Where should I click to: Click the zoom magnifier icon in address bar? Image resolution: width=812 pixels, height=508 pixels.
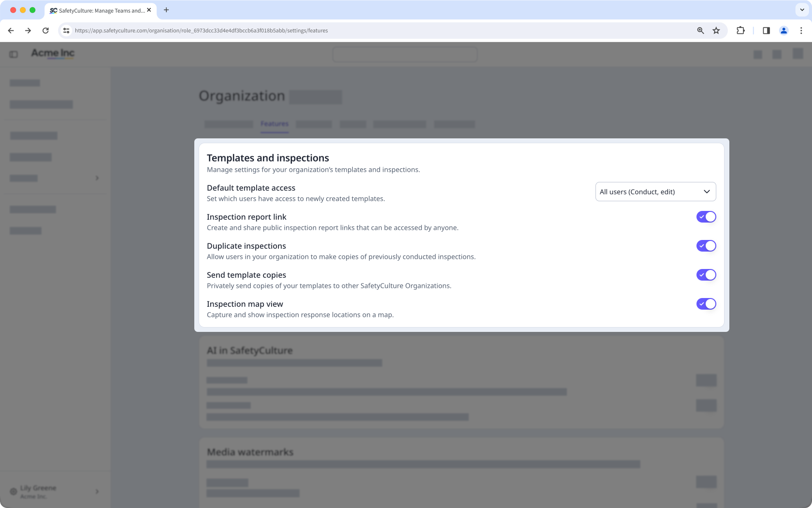click(x=700, y=30)
